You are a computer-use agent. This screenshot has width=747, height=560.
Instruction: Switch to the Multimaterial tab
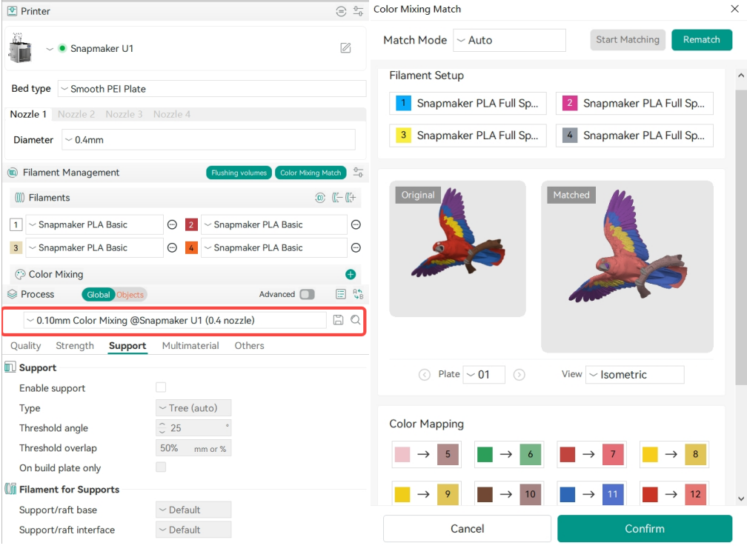click(190, 346)
